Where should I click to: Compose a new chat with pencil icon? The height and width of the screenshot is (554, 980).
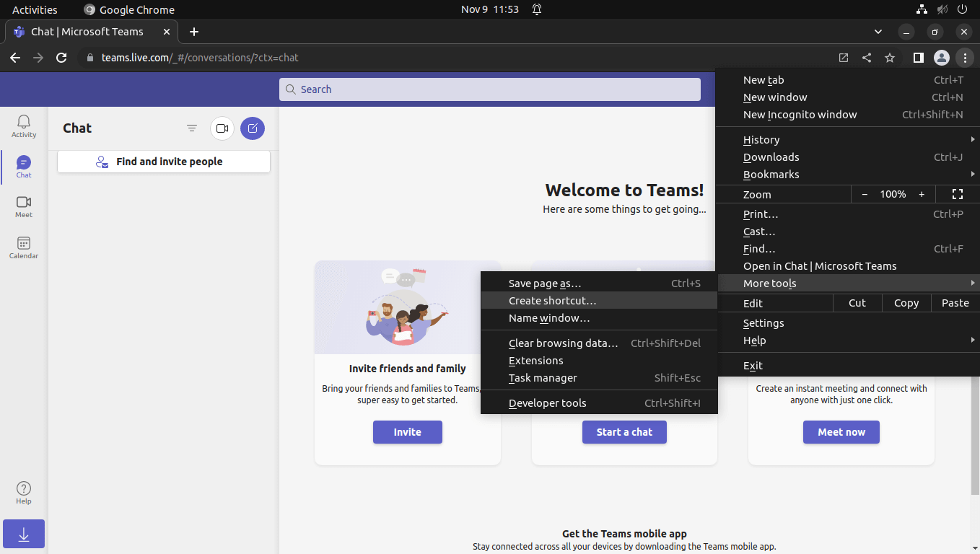pyautogui.click(x=252, y=128)
